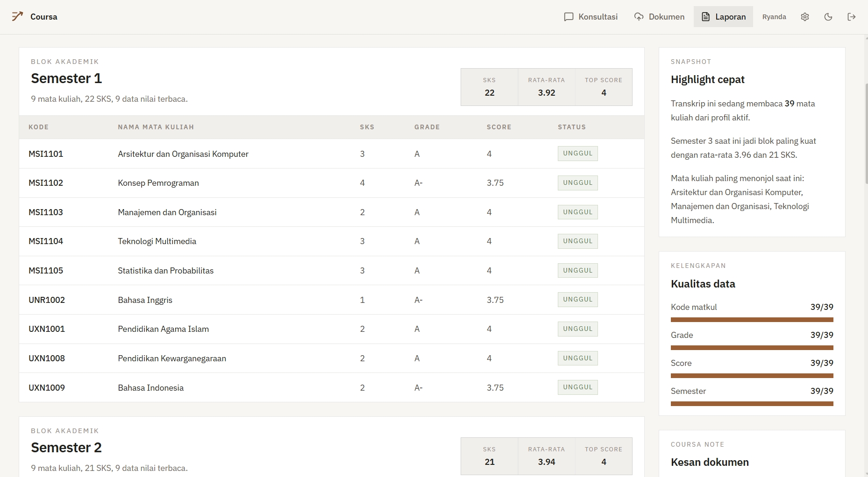Click the UNGGUL badge for Konsep Pemrograman
This screenshot has width=868, height=477.
click(x=577, y=182)
